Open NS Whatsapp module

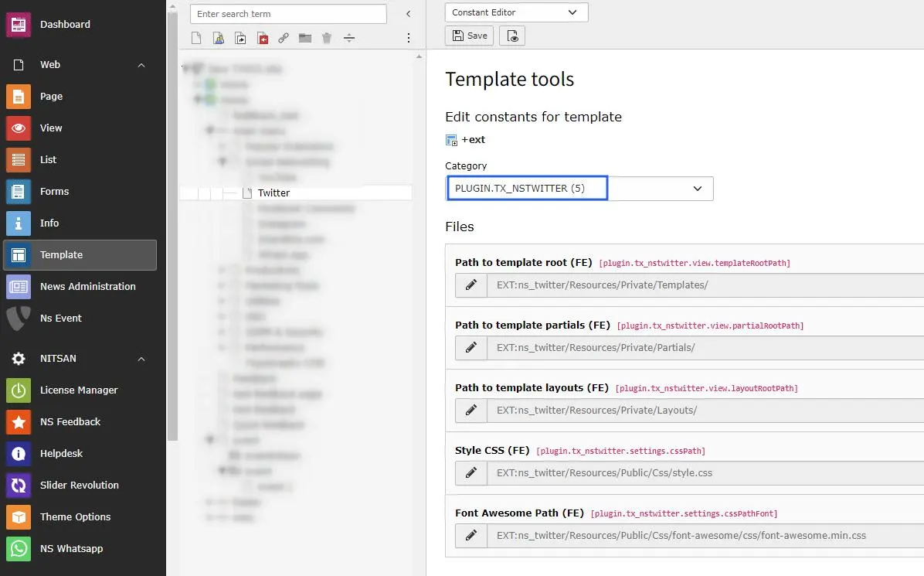tap(80, 549)
